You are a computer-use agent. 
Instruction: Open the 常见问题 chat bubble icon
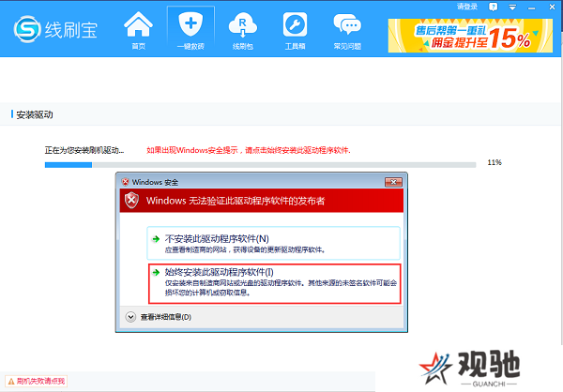pos(347,30)
